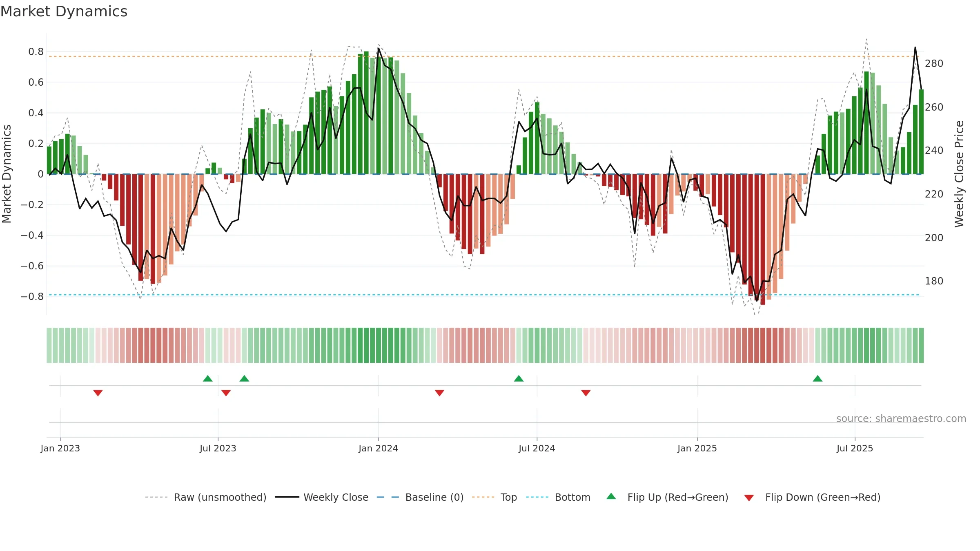The width and height of the screenshot is (980, 551).
Task: Click the red triangle icon in the legend
Action: (749, 498)
